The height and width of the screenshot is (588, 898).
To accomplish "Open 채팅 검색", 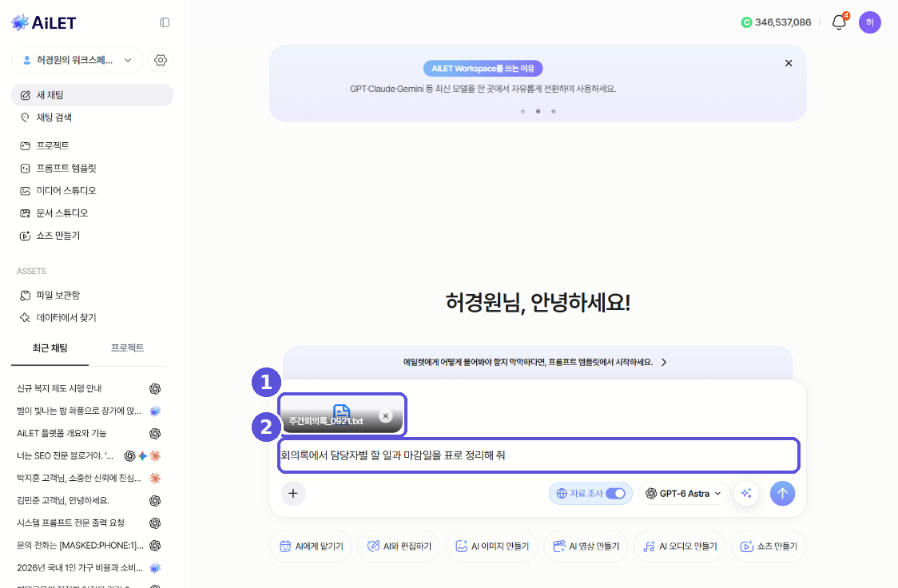I will tap(92, 117).
